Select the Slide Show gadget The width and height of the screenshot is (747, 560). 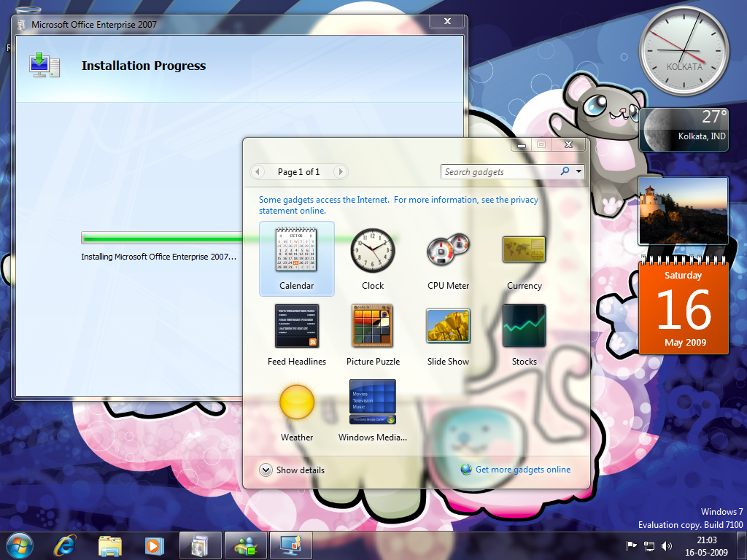[448, 326]
